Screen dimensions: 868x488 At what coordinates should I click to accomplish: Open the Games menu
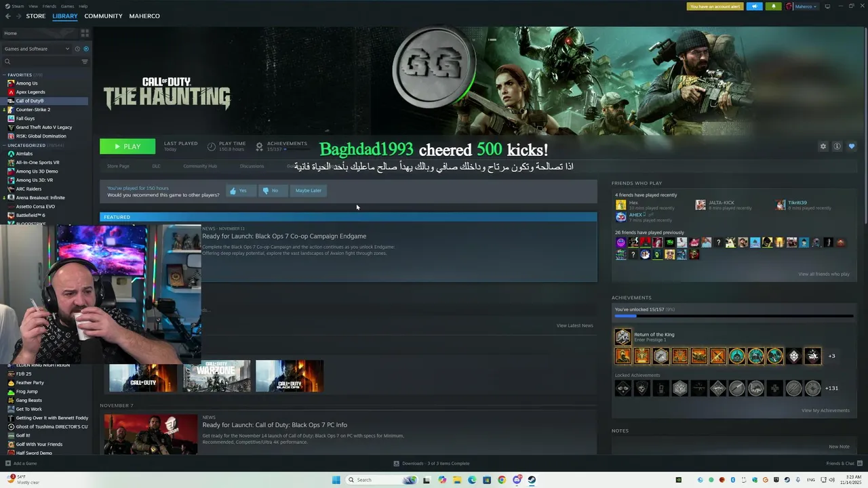coord(67,6)
